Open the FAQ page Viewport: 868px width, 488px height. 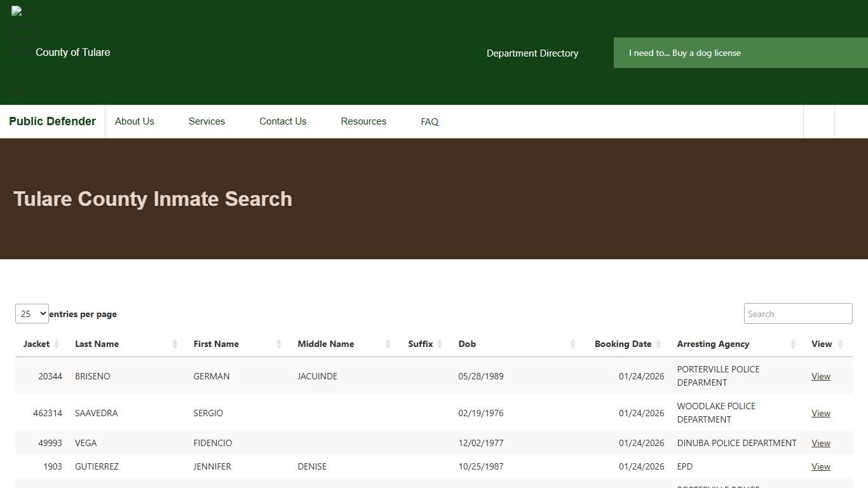pos(429,121)
